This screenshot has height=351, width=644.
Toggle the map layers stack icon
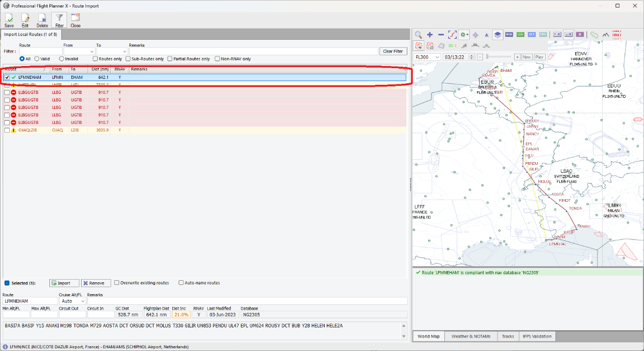497,34
